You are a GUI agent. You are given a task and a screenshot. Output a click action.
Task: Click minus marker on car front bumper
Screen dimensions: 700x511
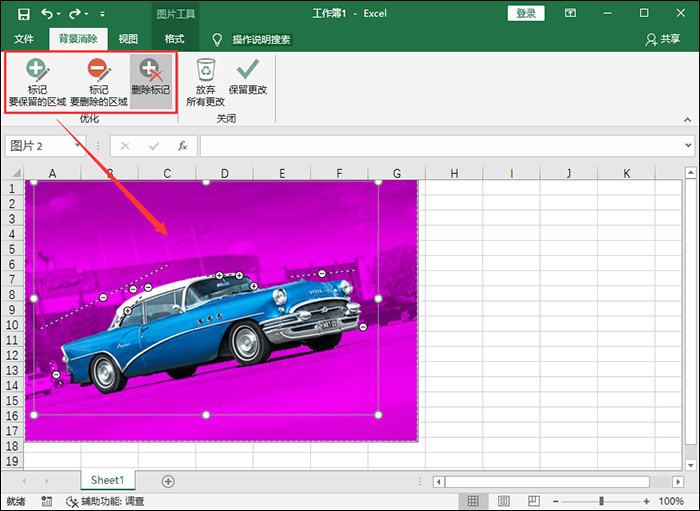tap(363, 327)
